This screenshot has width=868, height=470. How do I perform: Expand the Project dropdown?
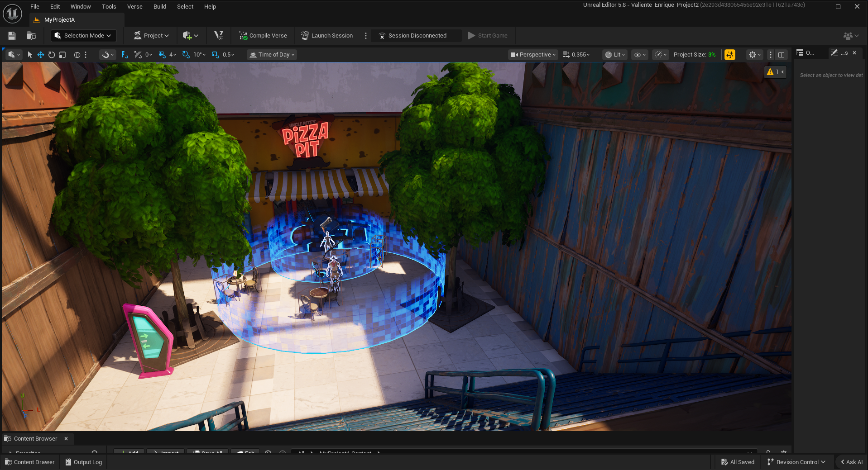point(151,36)
